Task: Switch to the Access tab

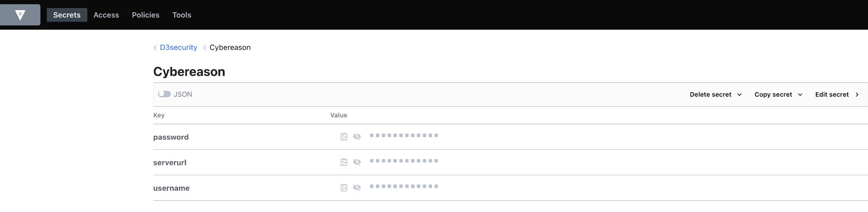Action: (x=106, y=15)
